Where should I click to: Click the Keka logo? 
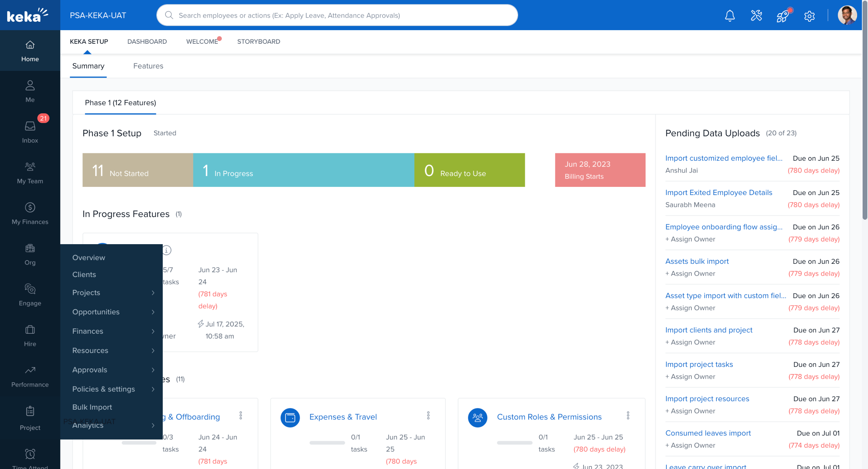point(27,15)
